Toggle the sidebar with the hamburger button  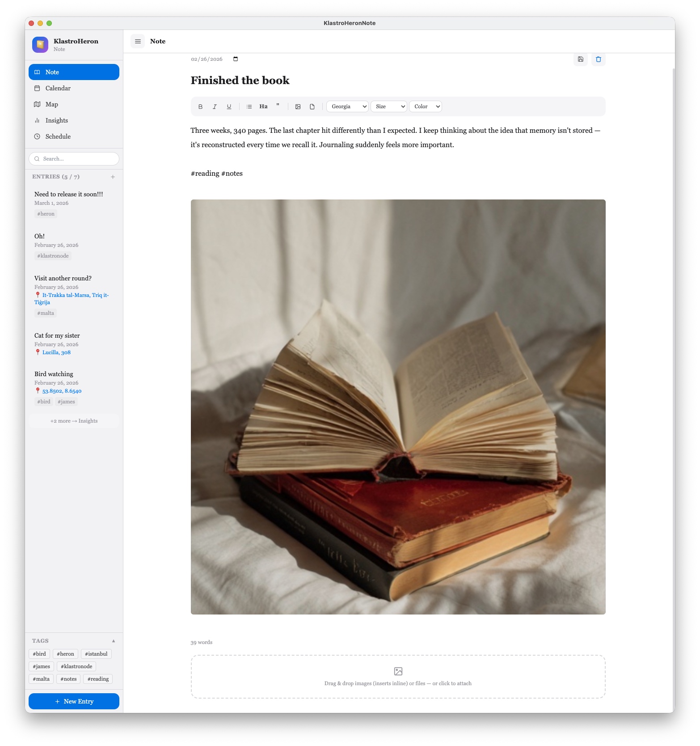pos(138,41)
